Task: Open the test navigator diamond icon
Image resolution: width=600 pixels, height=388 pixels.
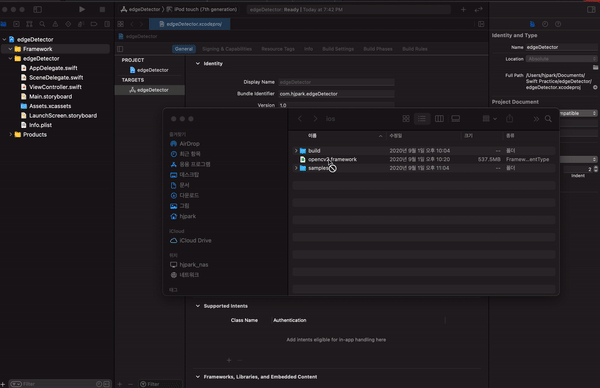Action: click(68, 24)
